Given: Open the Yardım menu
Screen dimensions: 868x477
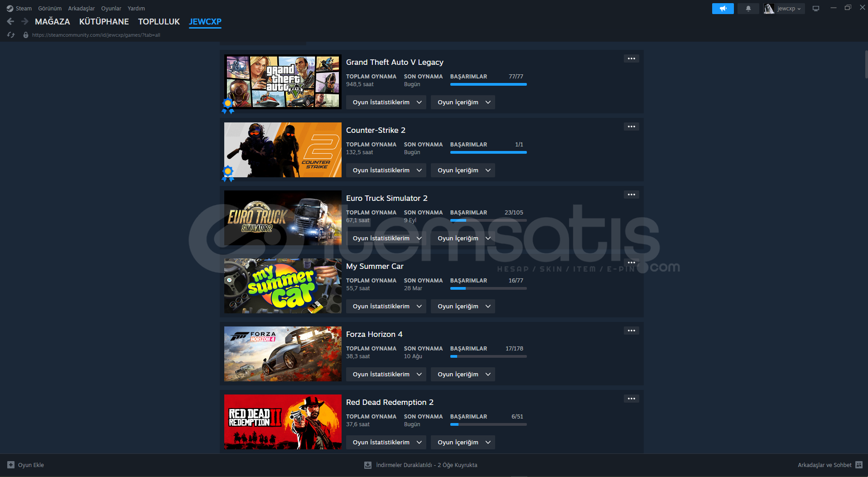Looking at the screenshot, I should coord(136,9).
